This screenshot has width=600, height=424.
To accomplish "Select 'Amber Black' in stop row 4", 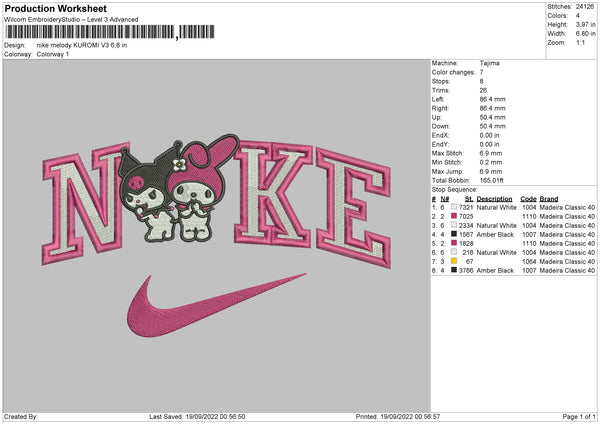I will tap(495, 235).
